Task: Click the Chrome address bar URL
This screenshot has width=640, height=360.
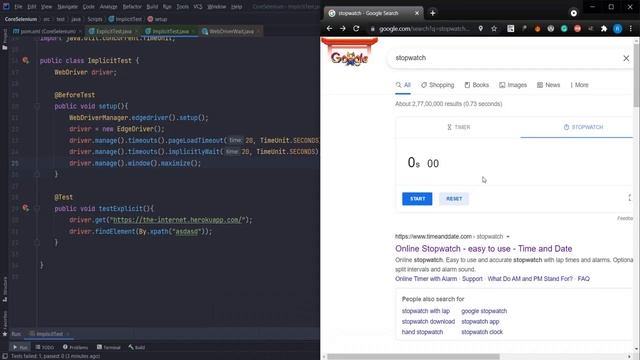Action: point(424,29)
